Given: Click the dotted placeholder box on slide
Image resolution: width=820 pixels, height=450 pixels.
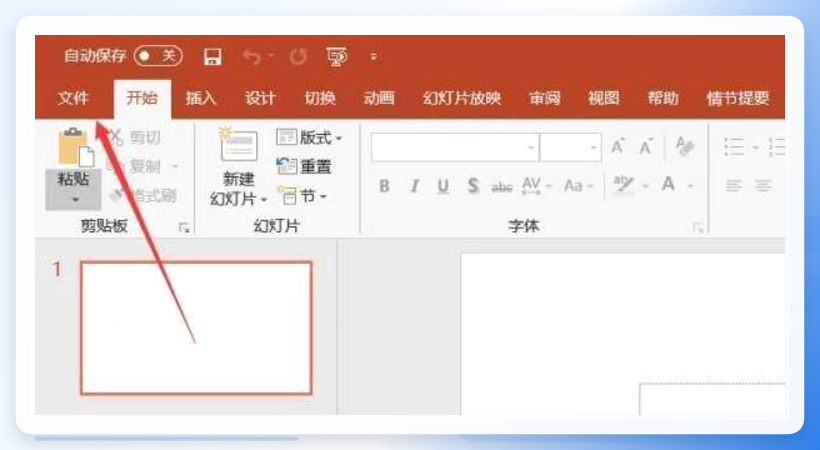Looking at the screenshot, I should coord(712,399).
